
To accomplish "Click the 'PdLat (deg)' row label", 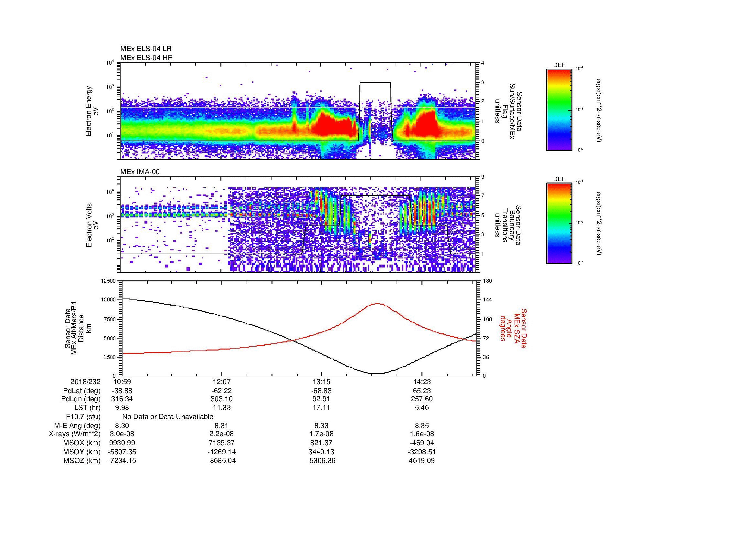I will pos(82,391).
